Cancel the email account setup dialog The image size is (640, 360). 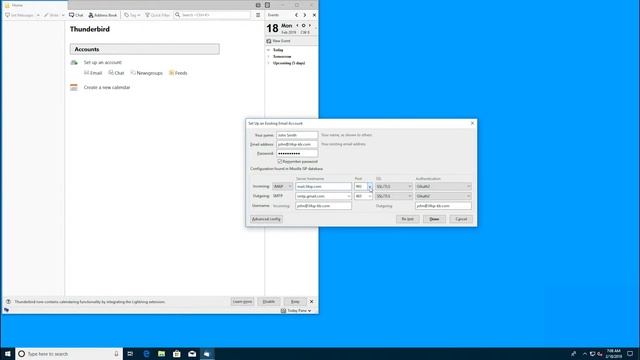(461, 219)
